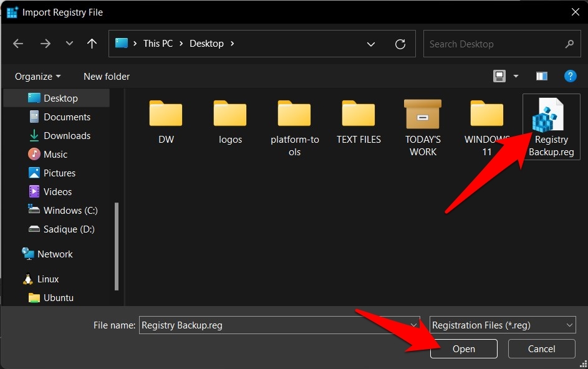Click the Open button
The width and height of the screenshot is (588, 369).
click(464, 349)
